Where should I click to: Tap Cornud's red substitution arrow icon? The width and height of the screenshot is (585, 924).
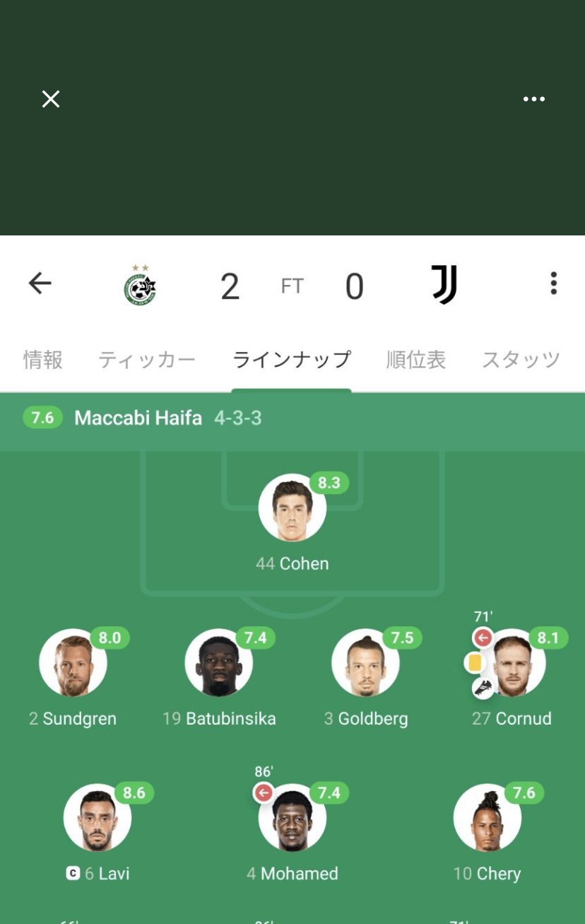(483, 638)
